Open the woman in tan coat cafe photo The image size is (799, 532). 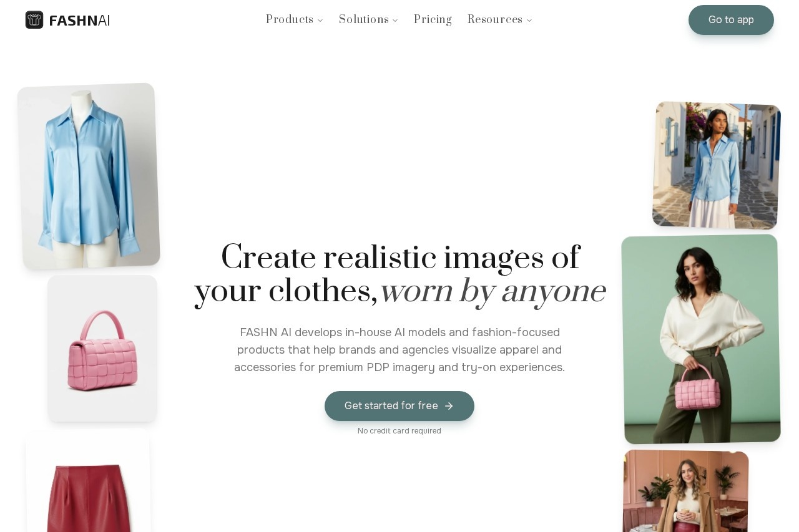coord(686,491)
